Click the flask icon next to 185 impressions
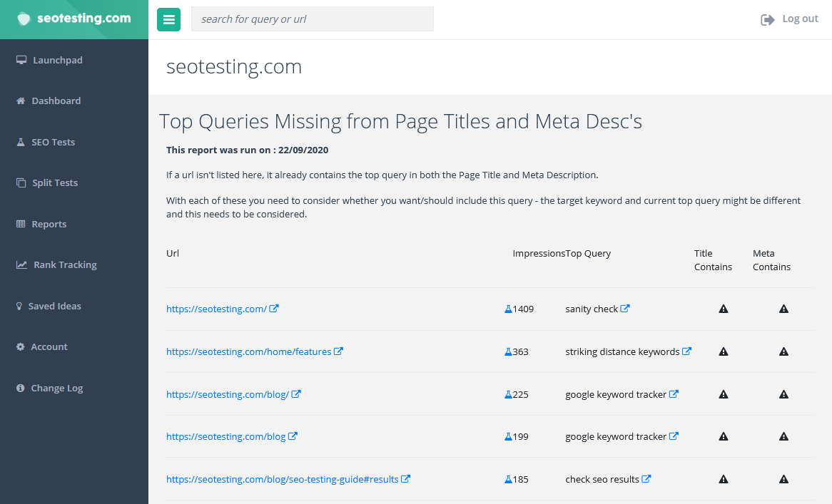Screen dimensions: 832x504 [508, 479]
